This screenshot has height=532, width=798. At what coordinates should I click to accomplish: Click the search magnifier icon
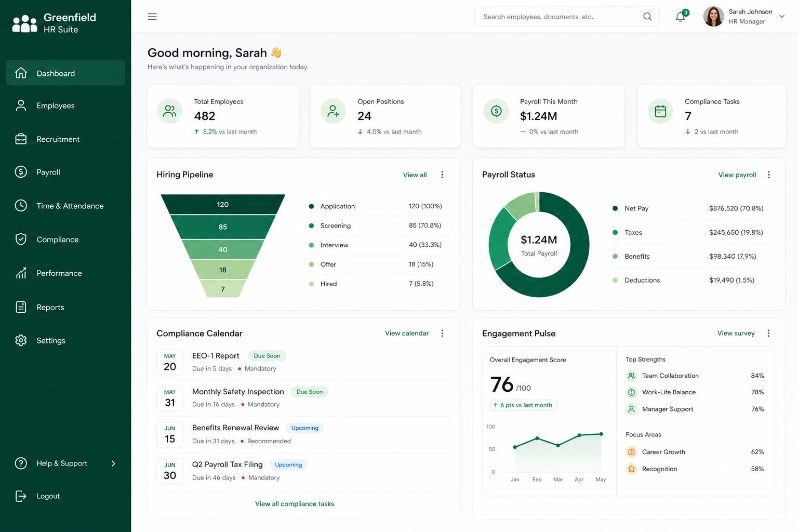[x=647, y=17]
